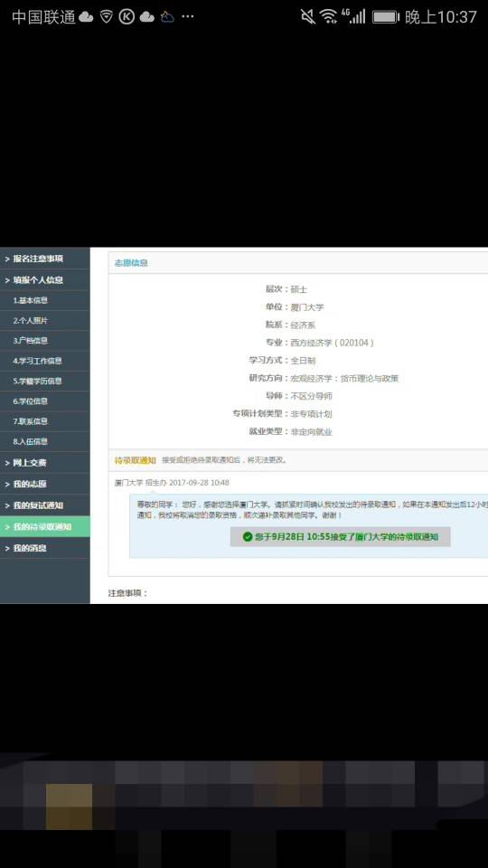Tap the 志愿信息 panel header

[298, 263]
